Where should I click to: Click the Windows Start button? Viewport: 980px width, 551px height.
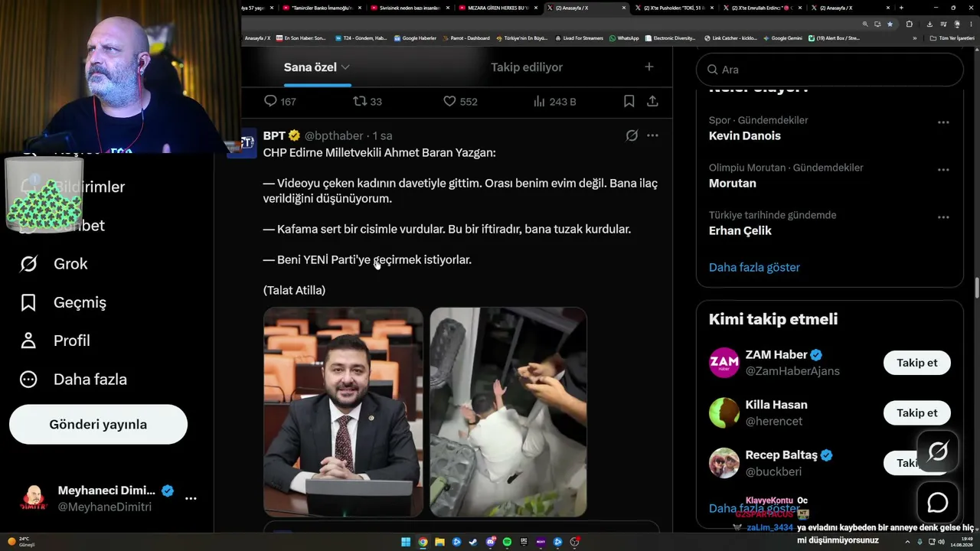tap(406, 543)
